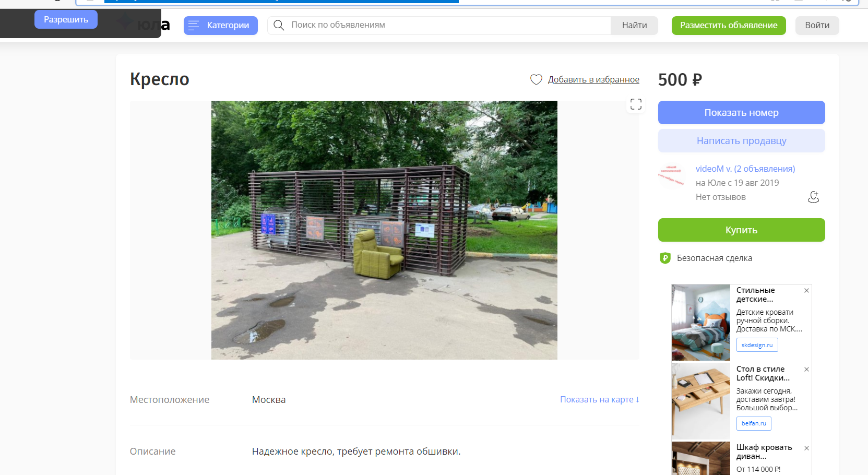
Task: Click the Loft desk ad image
Action: [700, 401]
